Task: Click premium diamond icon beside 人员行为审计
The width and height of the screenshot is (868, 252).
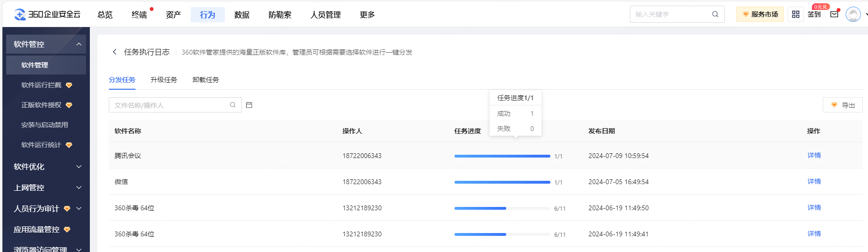Action: 67,208
